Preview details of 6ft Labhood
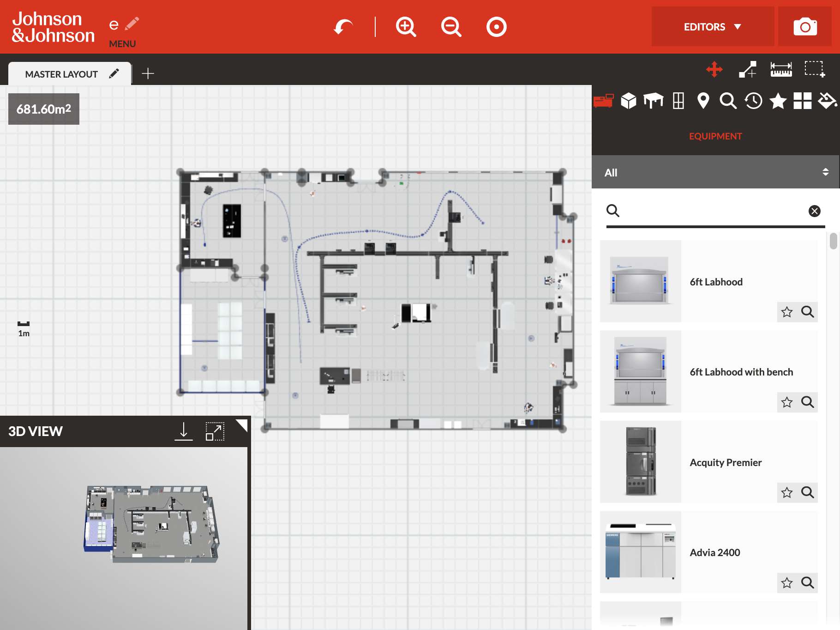 [x=808, y=312]
